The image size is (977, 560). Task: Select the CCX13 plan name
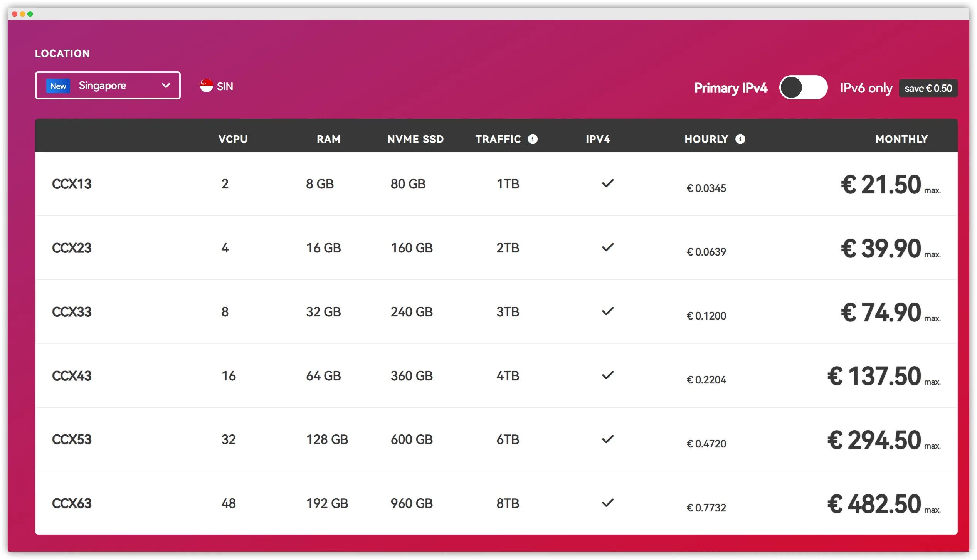tap(72, 184)
